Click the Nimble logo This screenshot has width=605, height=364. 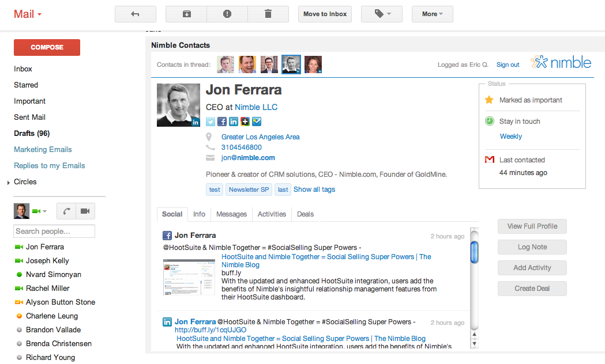click(561, 62)
